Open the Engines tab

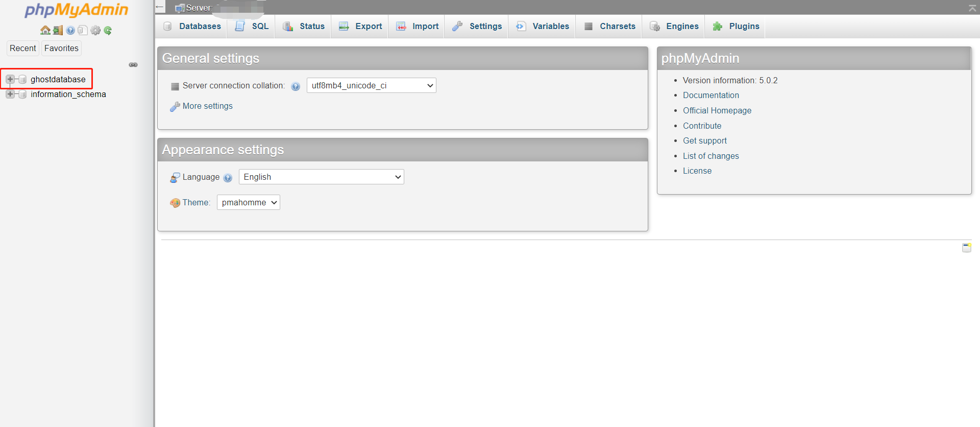pyautogui.click(x=674, y=27)
